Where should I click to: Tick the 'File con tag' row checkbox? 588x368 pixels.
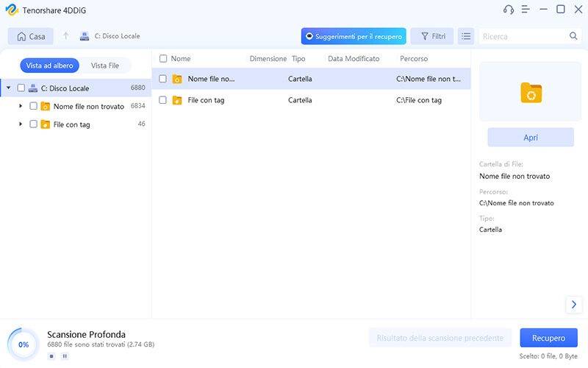(x=163, y=100)
